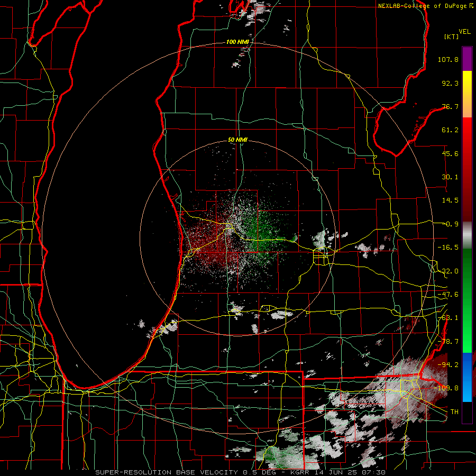Click the 50 NMI range ring label

coord(237,140)
